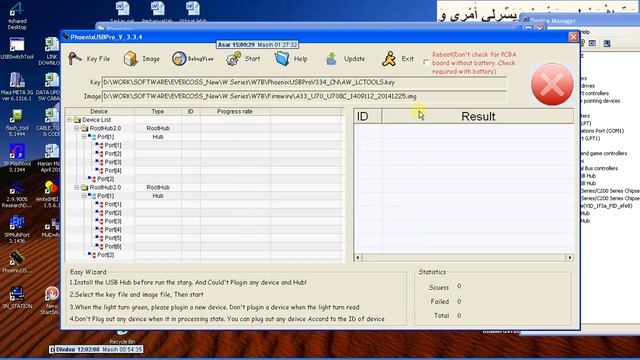Open Help in PhoenixUSBPro toolbar
The image size is (640, 360).
(x=291, y=59)
